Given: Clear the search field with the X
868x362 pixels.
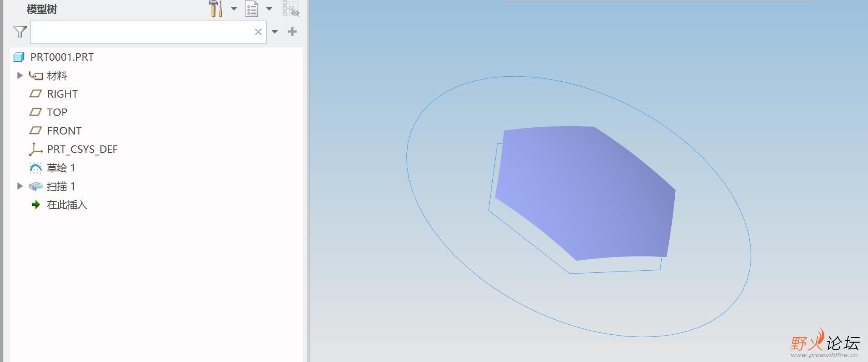Looking at the screenshot, I should pyautogui.click(x=258, y=32).
